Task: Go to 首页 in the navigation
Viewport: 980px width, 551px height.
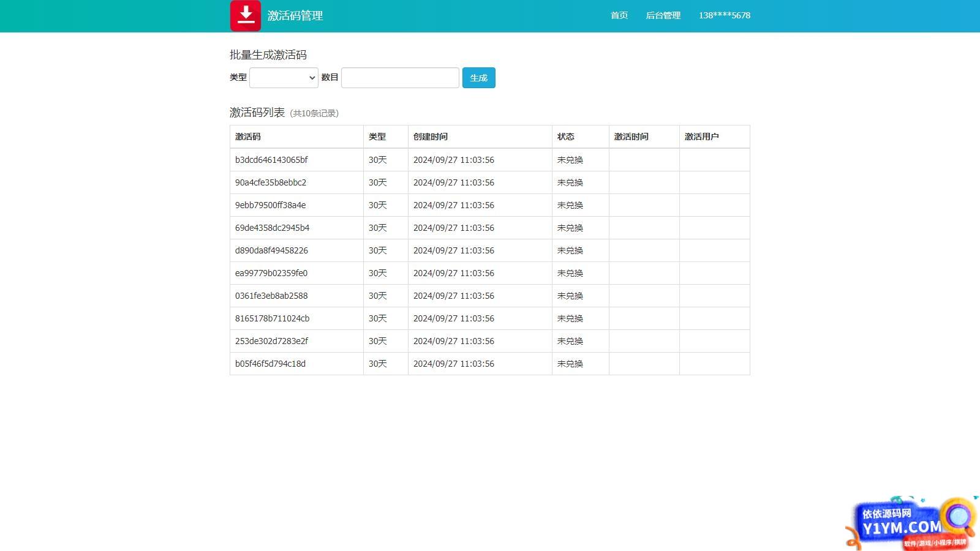Action: pos(619,15)
